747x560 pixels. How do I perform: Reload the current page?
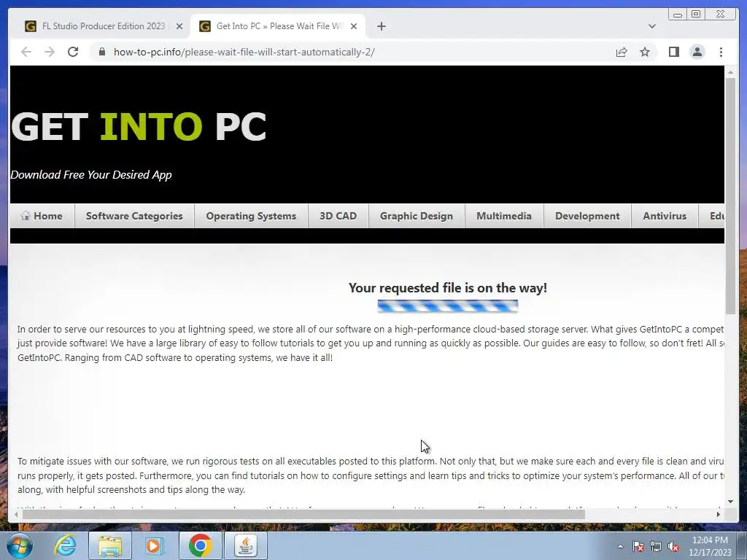click(x=73, y=52)
